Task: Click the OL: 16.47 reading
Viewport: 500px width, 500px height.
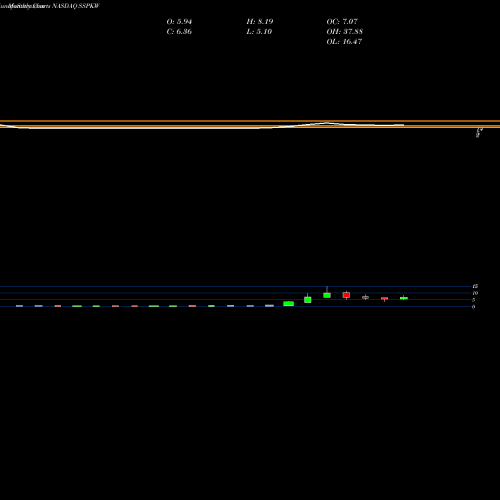Action: (x=344, y=42)
